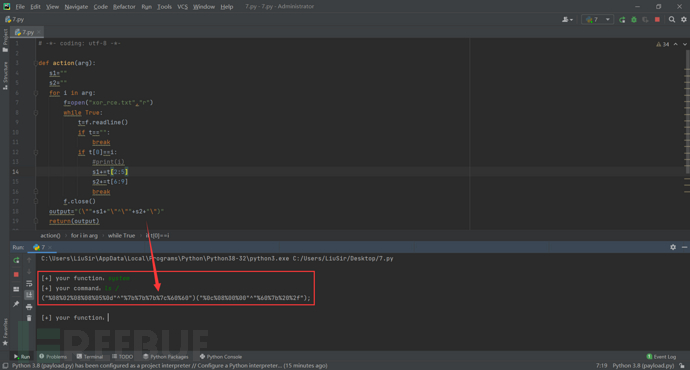Open the Structure tool window sidebar button
The width and height of the screenshot is (690, 370).
(x=5, y=76)
